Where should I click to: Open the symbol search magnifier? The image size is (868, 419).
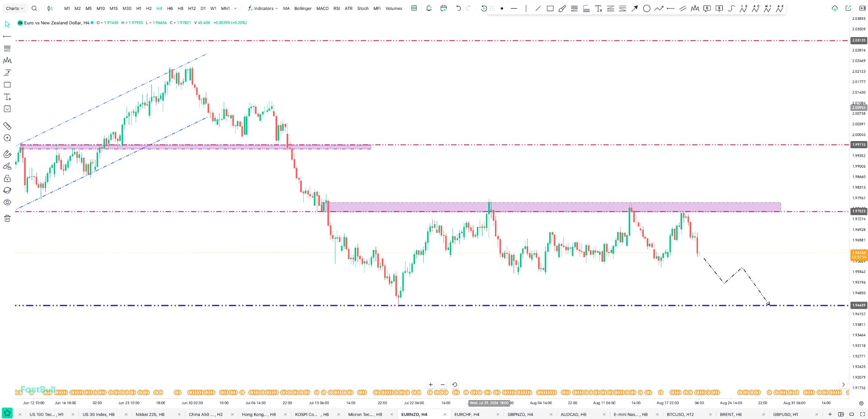tap(34, 8)
